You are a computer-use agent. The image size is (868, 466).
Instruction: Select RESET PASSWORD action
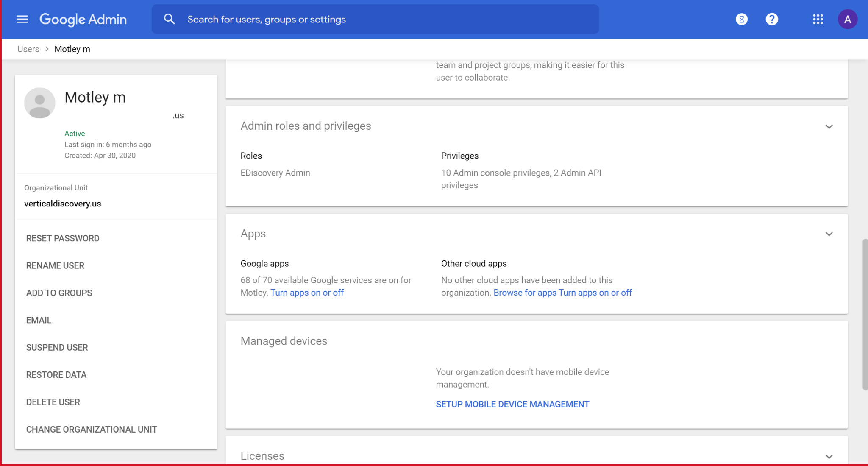(63, 238)
